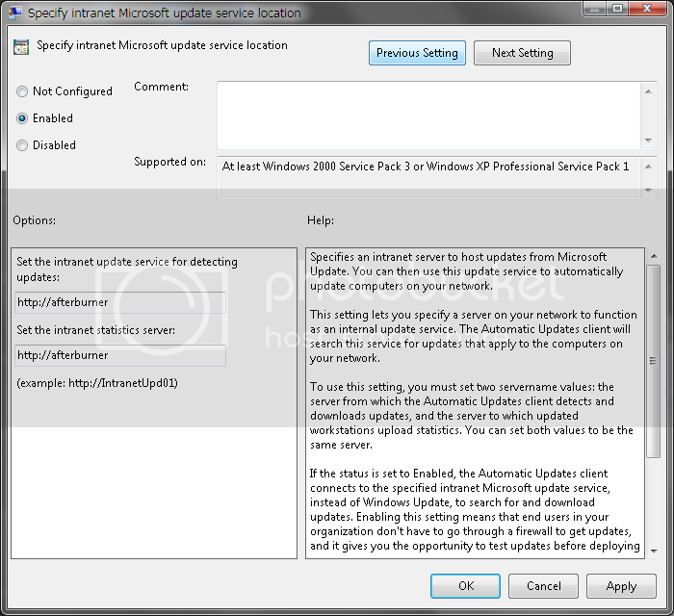The image size is (674, 616).
Task: Click the 'Set the intranet statistics server' label
Action: click(x=96, y=330)
